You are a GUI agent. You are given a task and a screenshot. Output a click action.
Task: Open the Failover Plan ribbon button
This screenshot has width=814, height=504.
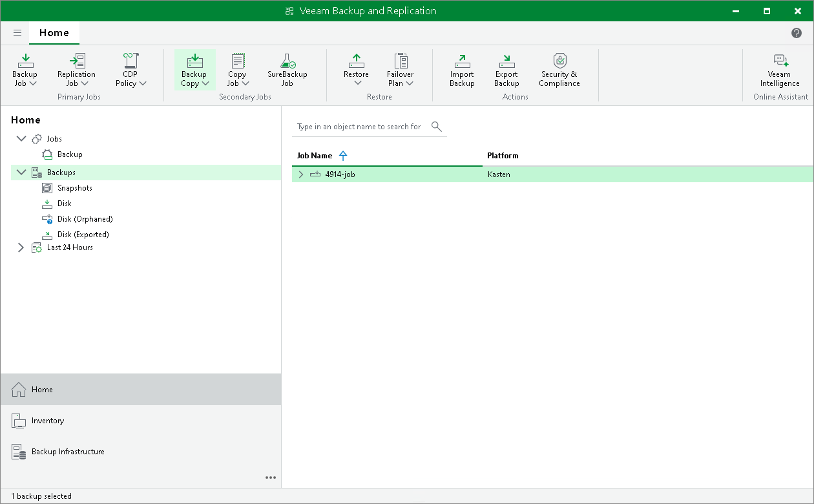pos(401,70)
